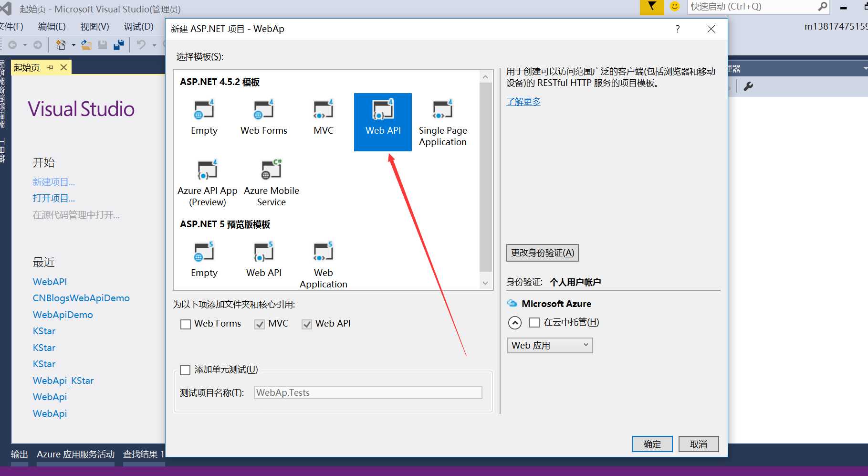Open recent project CNBlogsWebApiDemo
The width and height of the screenshot is (868, 476).
[81, 298]
